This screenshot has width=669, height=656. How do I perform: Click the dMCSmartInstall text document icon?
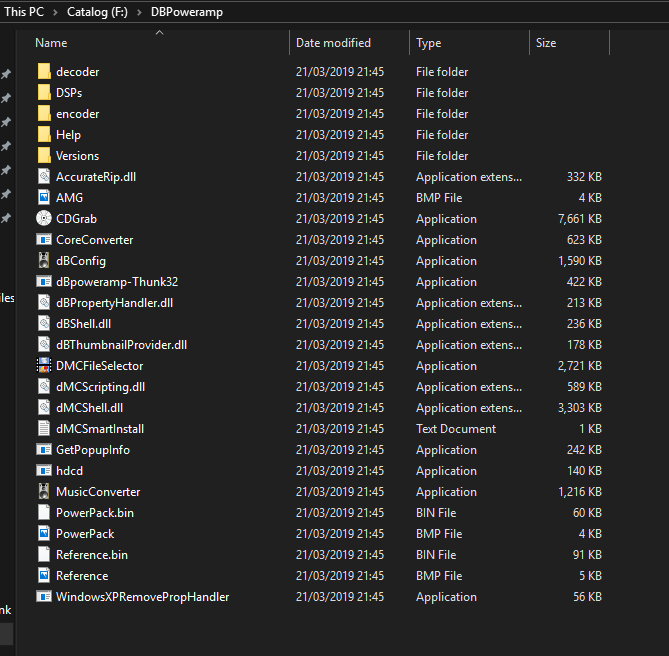[44, 429]
